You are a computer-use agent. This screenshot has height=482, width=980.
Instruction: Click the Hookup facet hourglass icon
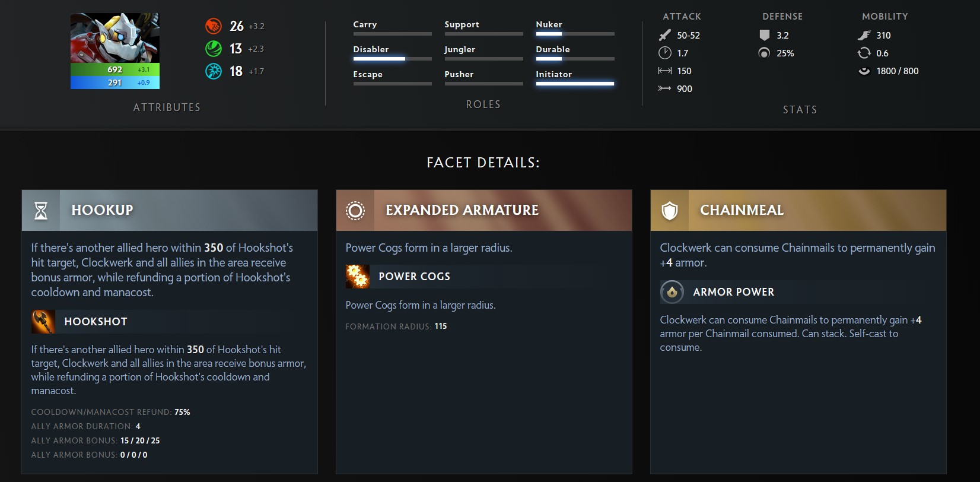click(41, 211)
